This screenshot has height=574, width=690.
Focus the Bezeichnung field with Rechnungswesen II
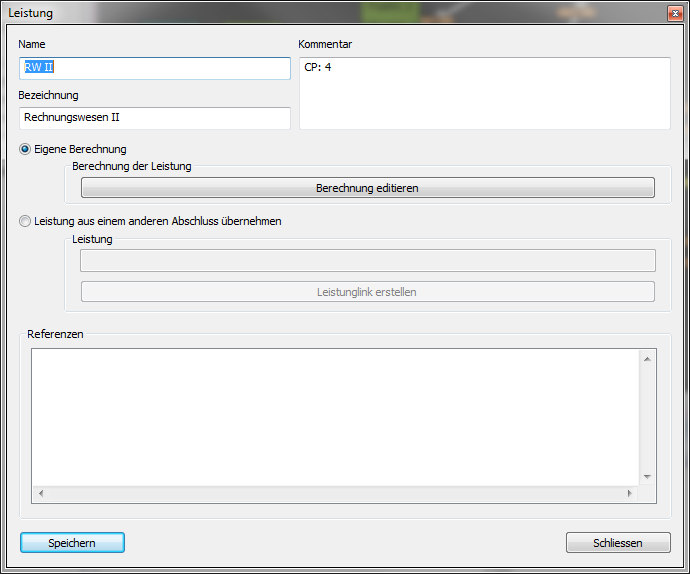(x=155, y=118)
